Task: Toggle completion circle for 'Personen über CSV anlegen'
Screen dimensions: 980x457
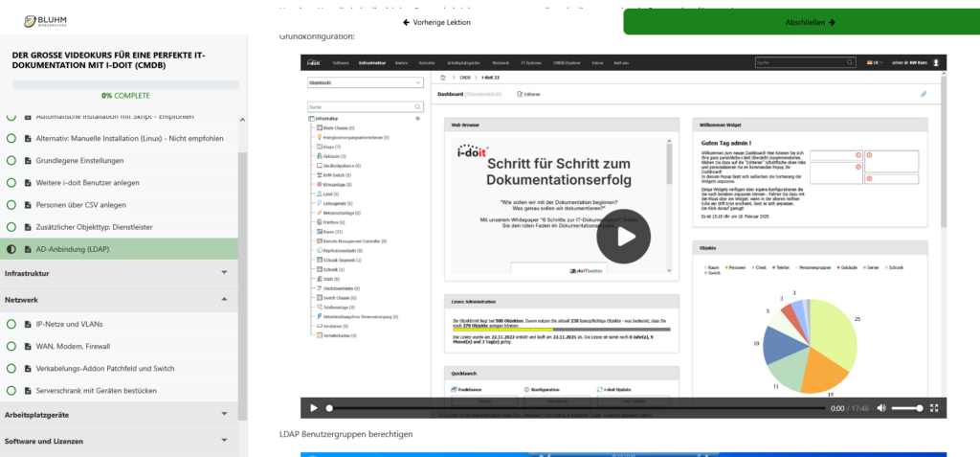Action: [11, 204]
